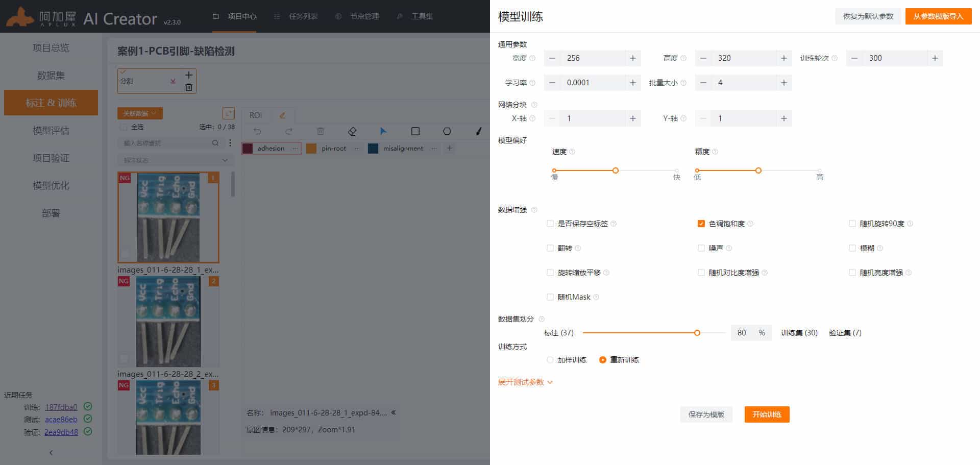Increase the Y-轴 value with plus

(x=783, y=118)
